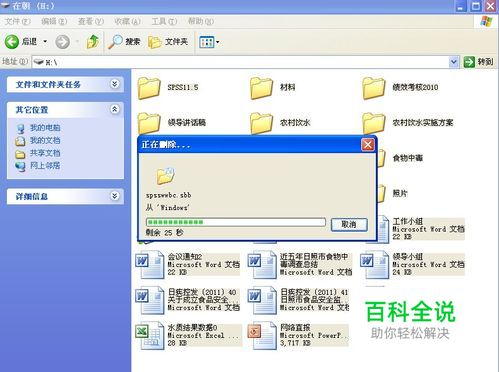Expand the 文件和文件夹任务 panel

(x=115, y=84)
